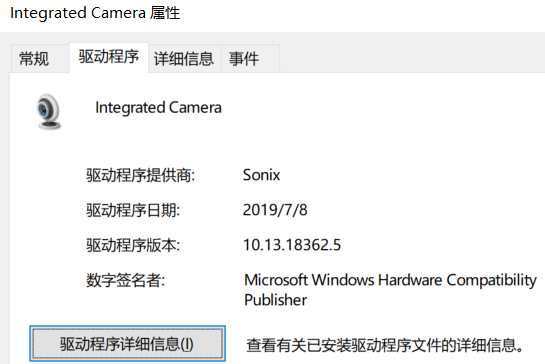Click the Integrated Camera webcam icon
This screenshot has width=545, height=364.
coord(49,111)
